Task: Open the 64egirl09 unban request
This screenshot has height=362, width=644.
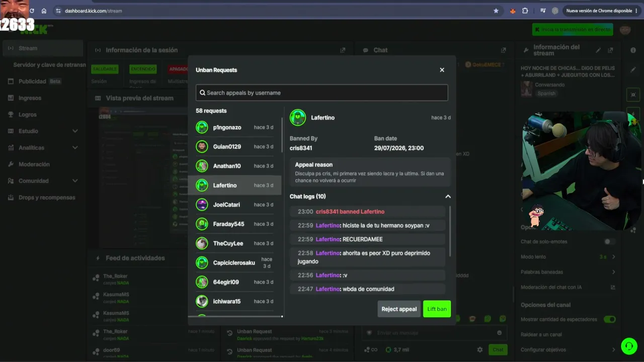Action: coord(234,282)
